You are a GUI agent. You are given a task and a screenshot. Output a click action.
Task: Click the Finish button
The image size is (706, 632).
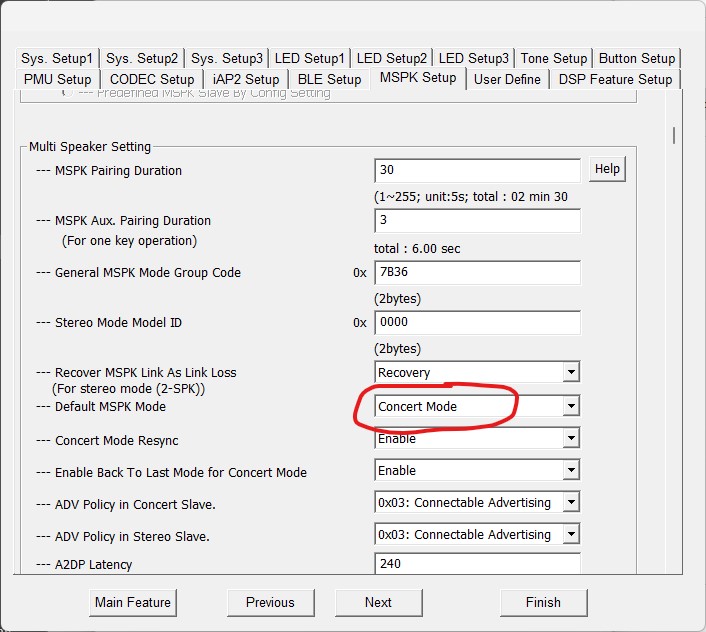coord(543,602)
